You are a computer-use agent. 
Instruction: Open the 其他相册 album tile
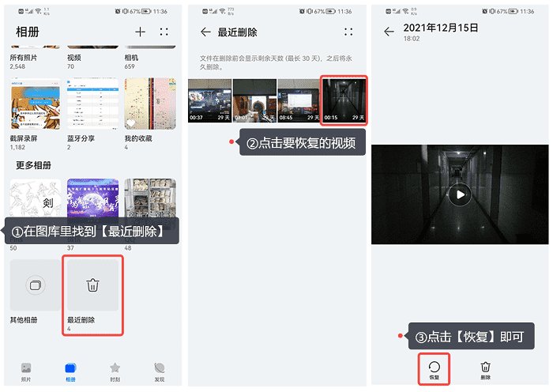pos(36,285)
